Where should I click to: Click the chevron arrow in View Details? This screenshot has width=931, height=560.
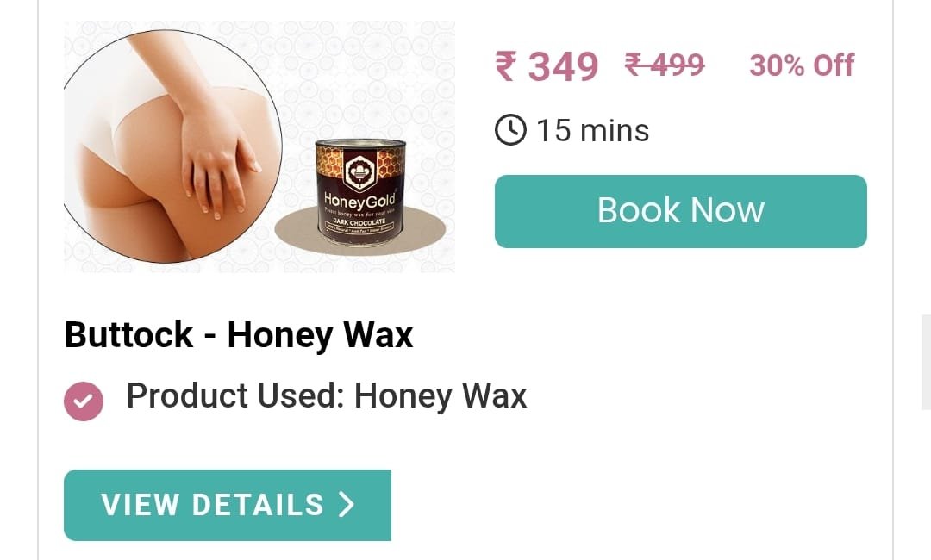pyautogui.click(x=347, y=505)
